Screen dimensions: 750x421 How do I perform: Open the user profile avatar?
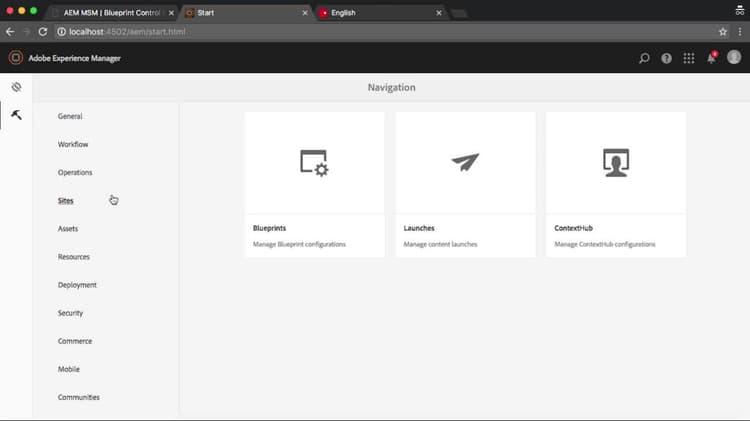point(734,57)
